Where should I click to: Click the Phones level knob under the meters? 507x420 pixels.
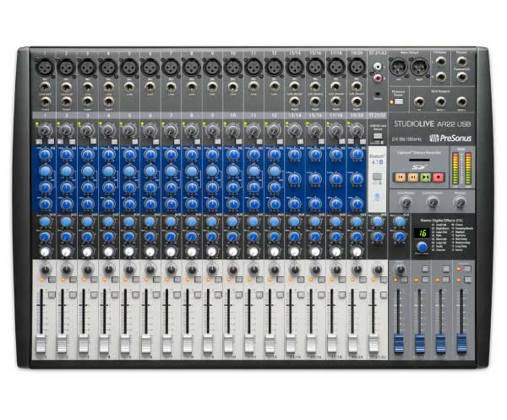(460, 203)
